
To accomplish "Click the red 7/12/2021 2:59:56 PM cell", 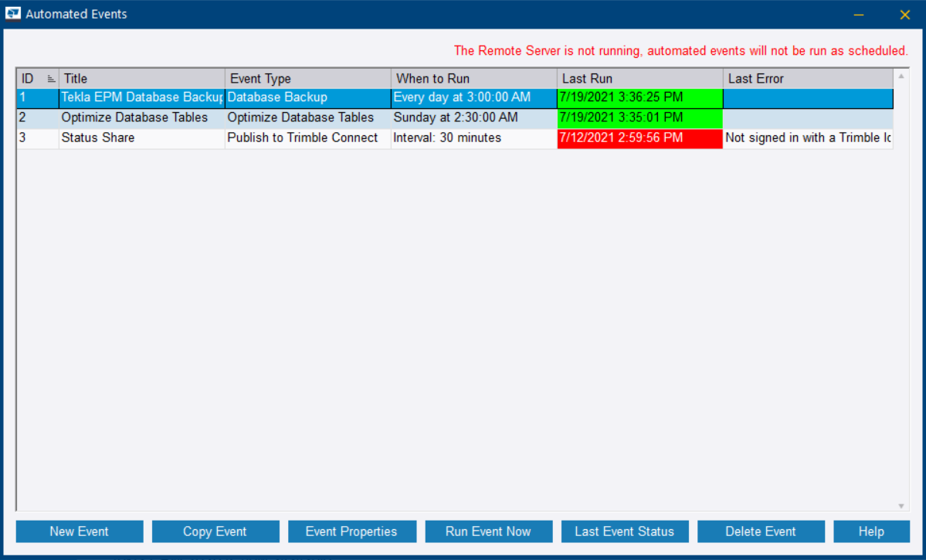I will pos(639,138).
